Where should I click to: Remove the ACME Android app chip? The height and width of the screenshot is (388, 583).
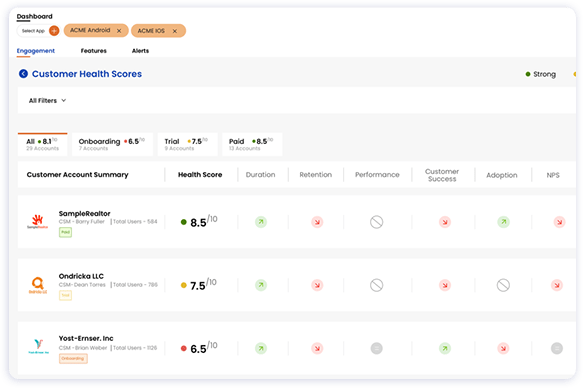pos(119,31)
